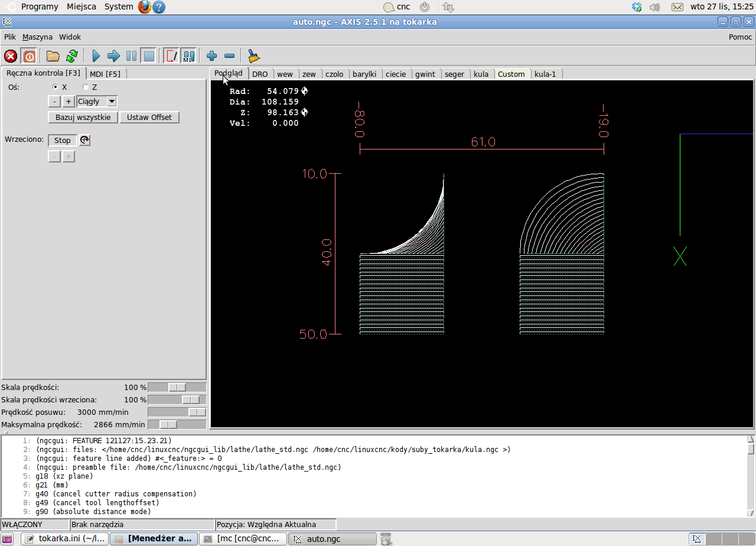Viewport: 756px width, 546px height.
Task: Clear live plot with the brush icon
Action: 253,56
